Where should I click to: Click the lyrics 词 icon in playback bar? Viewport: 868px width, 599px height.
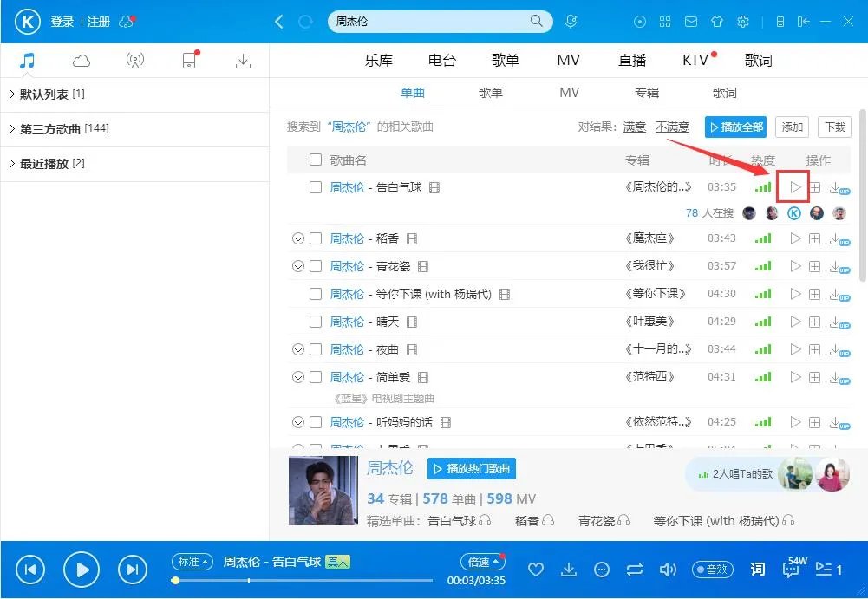pos(757,570)
